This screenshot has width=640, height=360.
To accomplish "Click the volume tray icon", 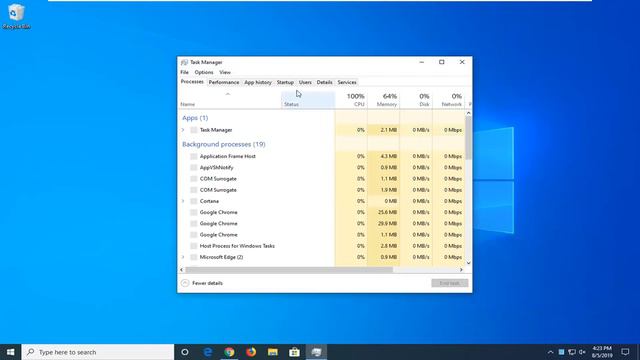I will click(582, 352).
